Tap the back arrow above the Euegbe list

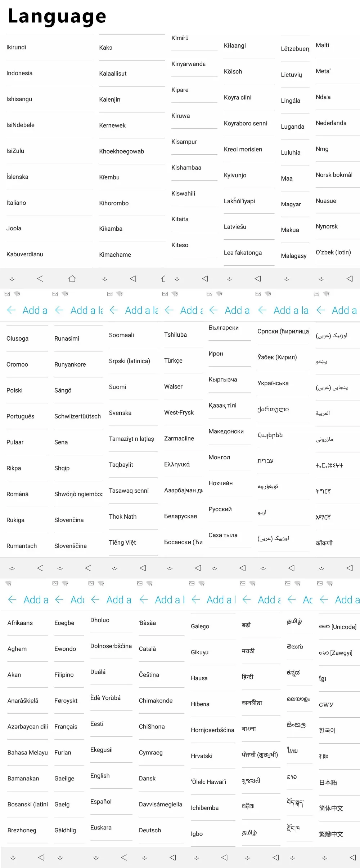59,600
